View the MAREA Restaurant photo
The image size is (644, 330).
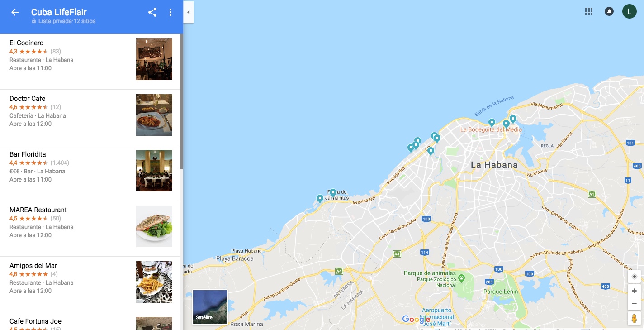tap(154, 226)
